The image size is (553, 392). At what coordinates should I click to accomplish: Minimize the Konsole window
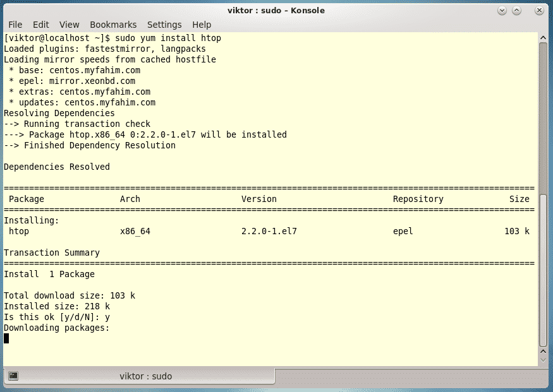503,10
